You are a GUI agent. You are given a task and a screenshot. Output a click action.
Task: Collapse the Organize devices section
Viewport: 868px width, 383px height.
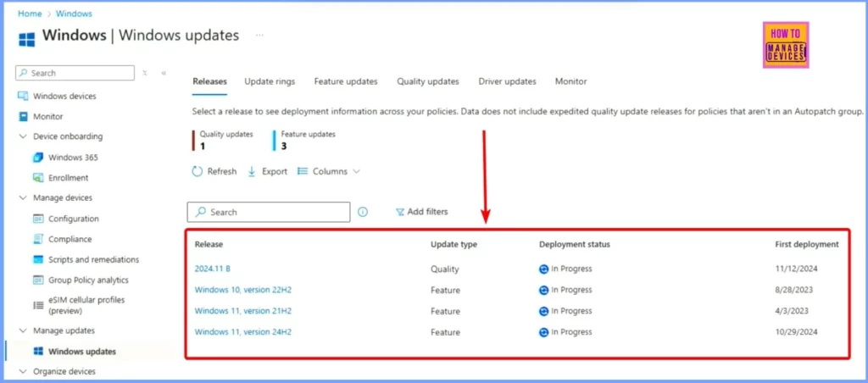pyautogui.click(x=23, y=371)
